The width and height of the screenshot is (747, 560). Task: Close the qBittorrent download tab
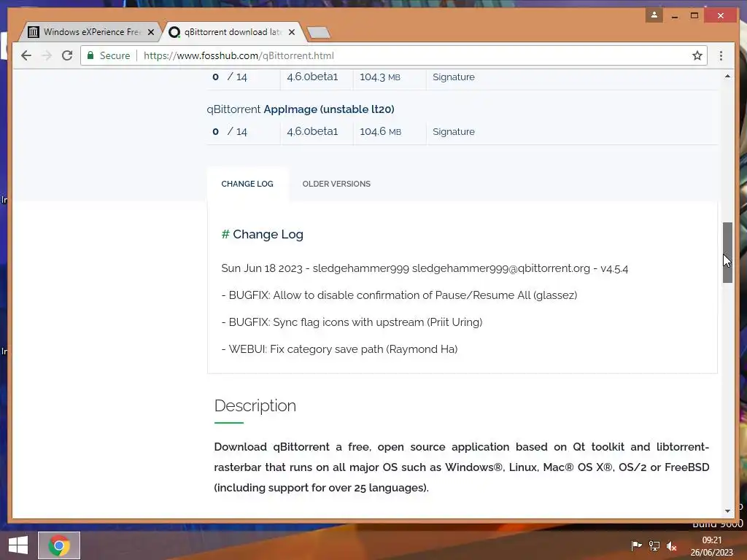(292, 32)
